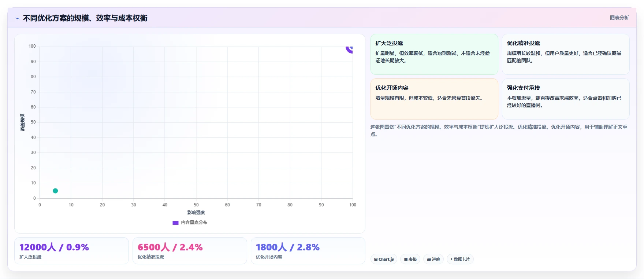Click the 6500人 / 2.4% stat value
The width and height of the screenshot is (644, 279).
pyautogui.click(x=170, y=247)
